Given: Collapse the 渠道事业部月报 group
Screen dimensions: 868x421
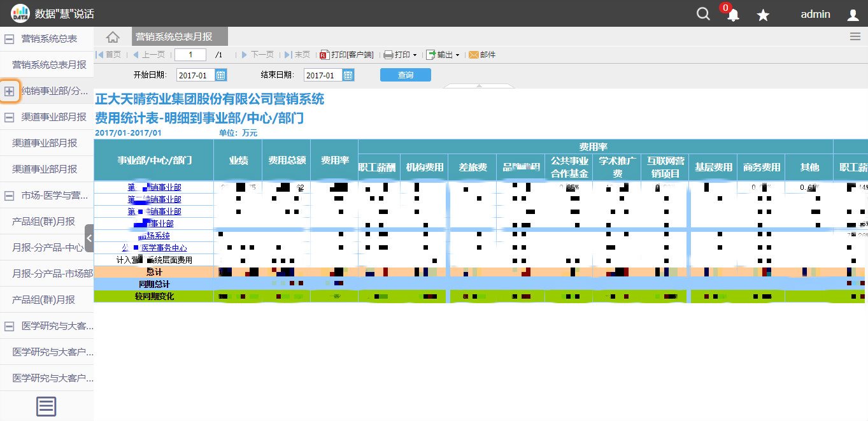Looking at the screenshot, I should click(10, 117).
